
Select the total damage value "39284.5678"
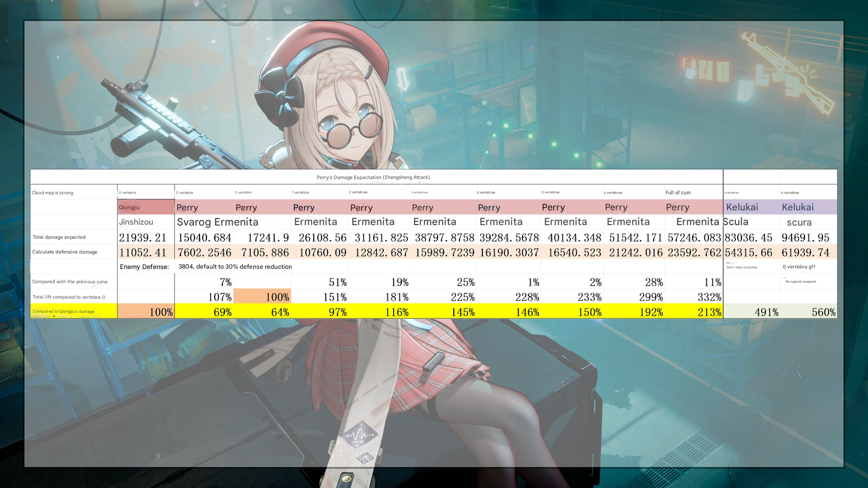[x=509, y=238]
